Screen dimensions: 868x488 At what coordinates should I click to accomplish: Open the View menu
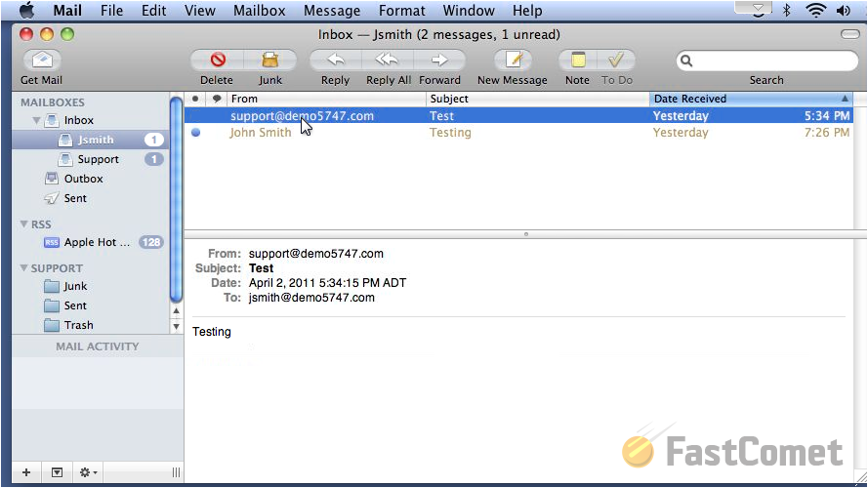pos(200,11)
